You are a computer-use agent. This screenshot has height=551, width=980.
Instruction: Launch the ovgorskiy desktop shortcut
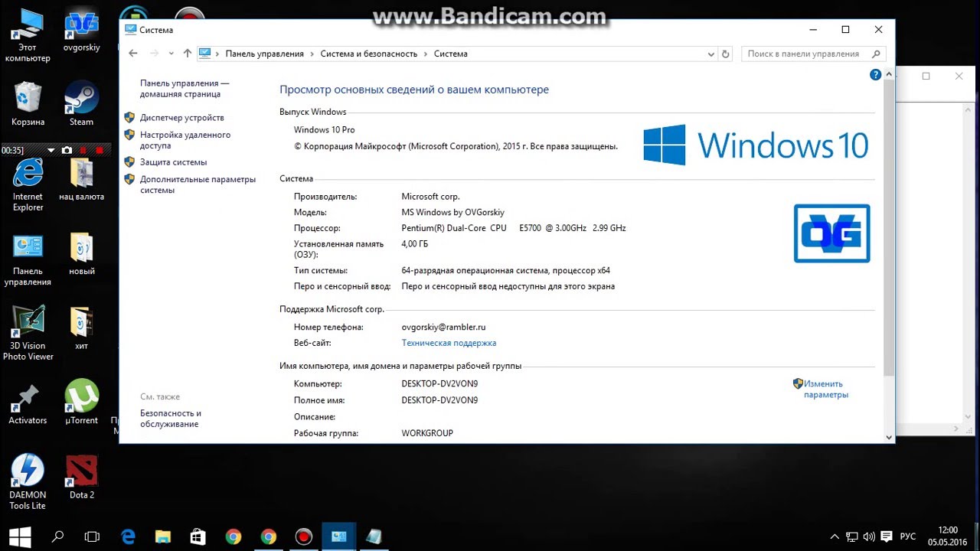(81, 31)
